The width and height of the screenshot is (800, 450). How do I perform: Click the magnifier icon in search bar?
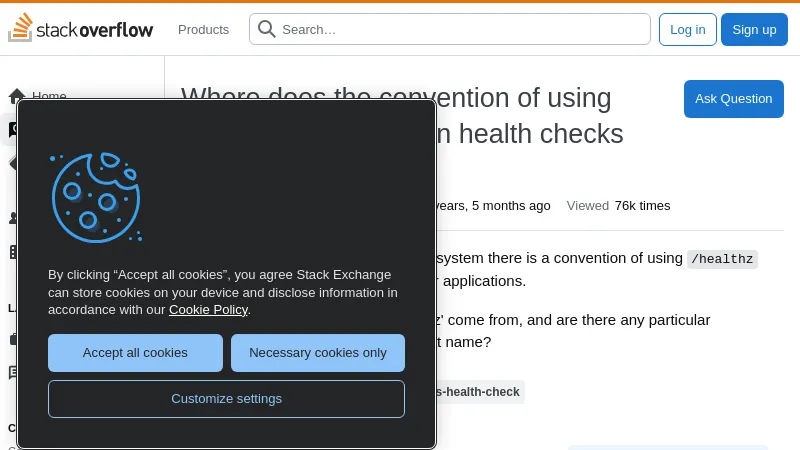(267, 29)
